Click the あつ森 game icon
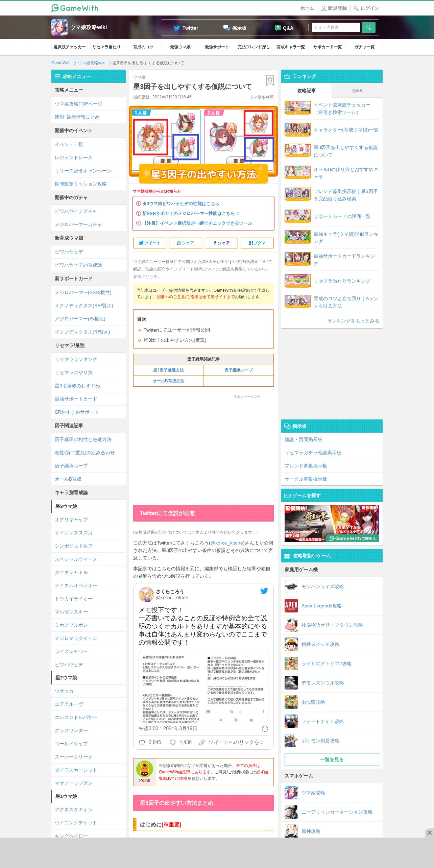The height and width of the screenshot is (868, 434). pyautogui.click(x=291, y=702)
